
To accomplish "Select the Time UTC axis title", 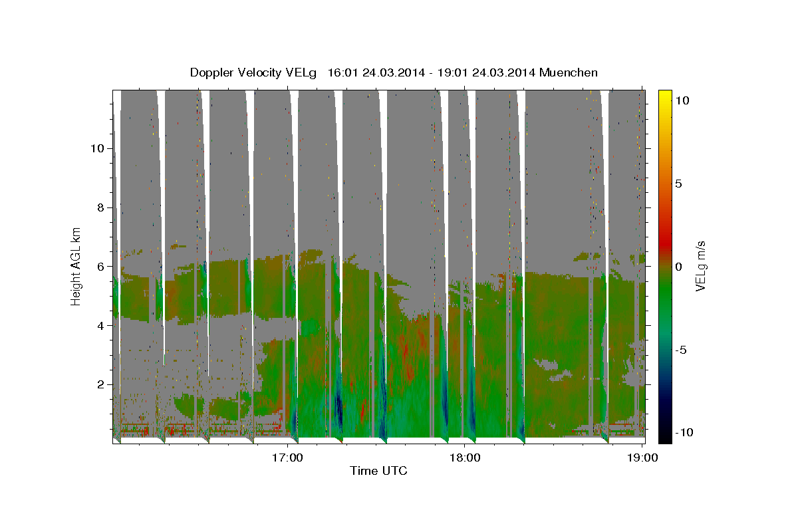I will (x=378, y=471).
